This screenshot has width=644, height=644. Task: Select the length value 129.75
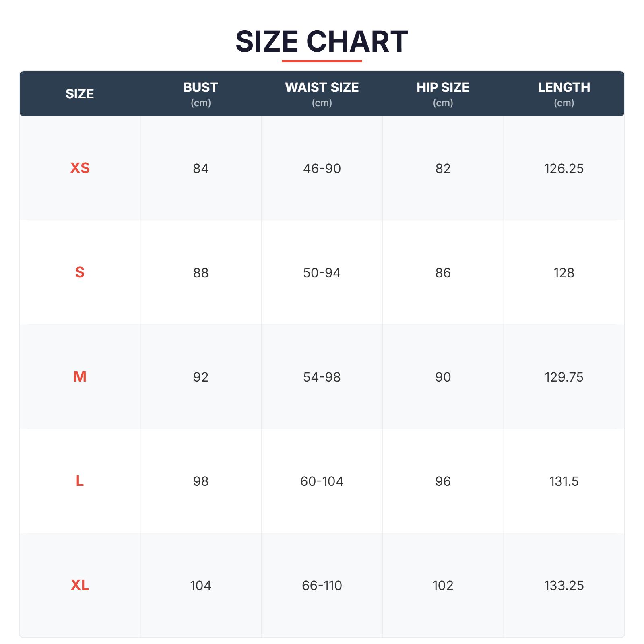point(563,377)
